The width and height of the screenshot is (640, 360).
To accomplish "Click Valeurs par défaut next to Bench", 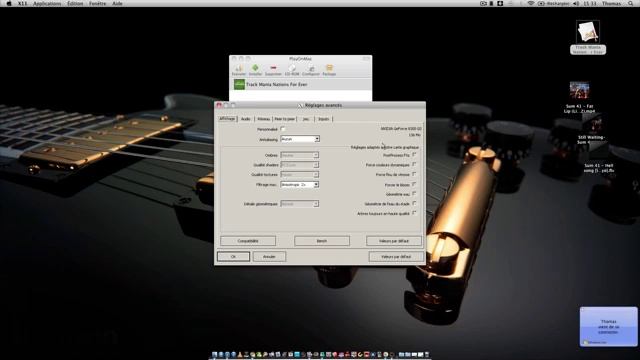I will click(394, 241).
